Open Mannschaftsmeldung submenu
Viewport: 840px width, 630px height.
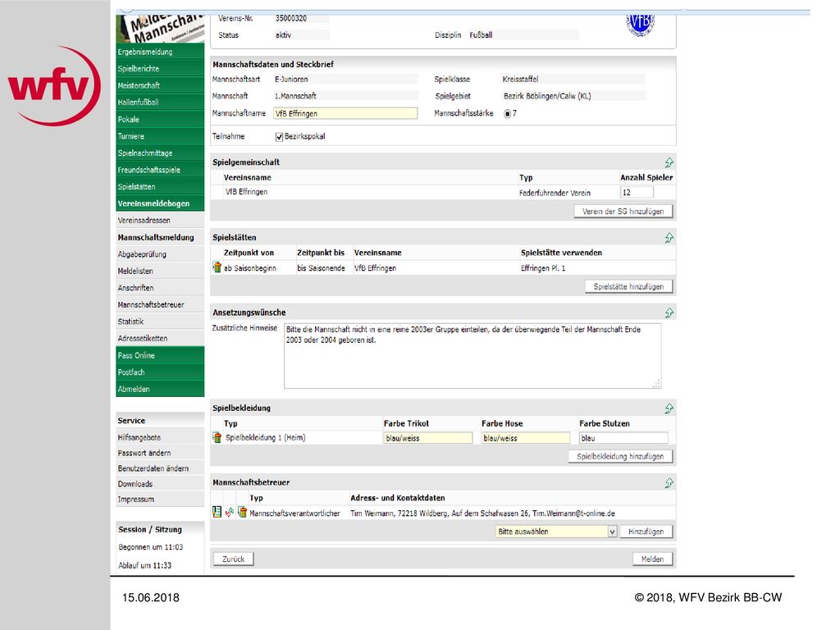[x=160, y=237]
